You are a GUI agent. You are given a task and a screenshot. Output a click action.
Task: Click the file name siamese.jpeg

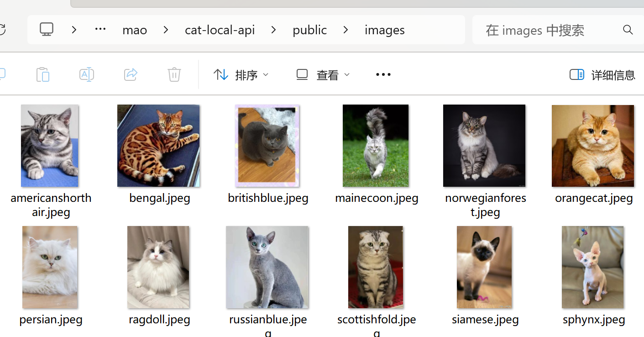[485, 320]
